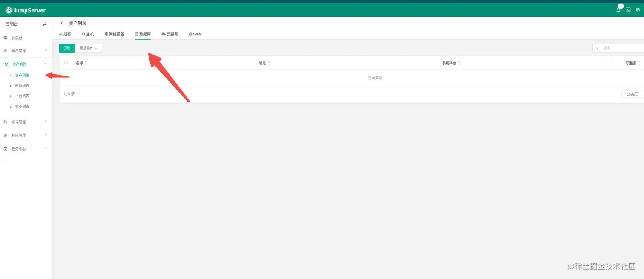This screenshot has width=644, height=279.
Task: Click the 资产管理 layers icon
Action: (x=6, y=64)
